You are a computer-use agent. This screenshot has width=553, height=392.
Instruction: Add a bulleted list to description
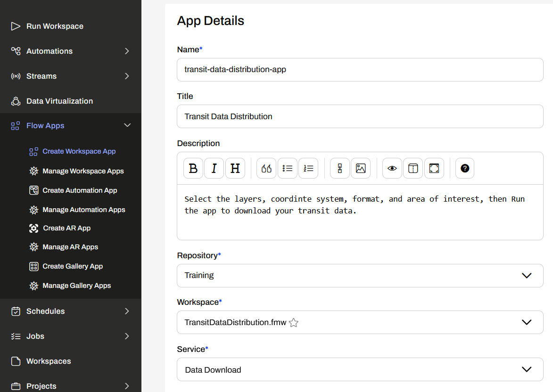(288, 168)
